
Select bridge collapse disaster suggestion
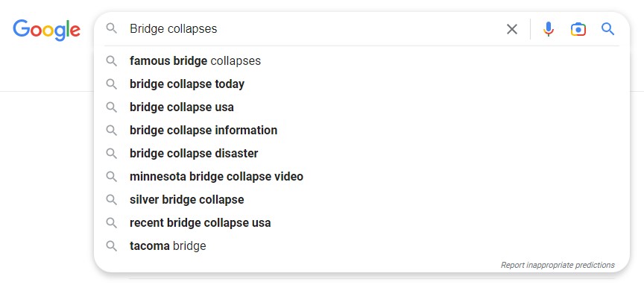pos(362,154)
